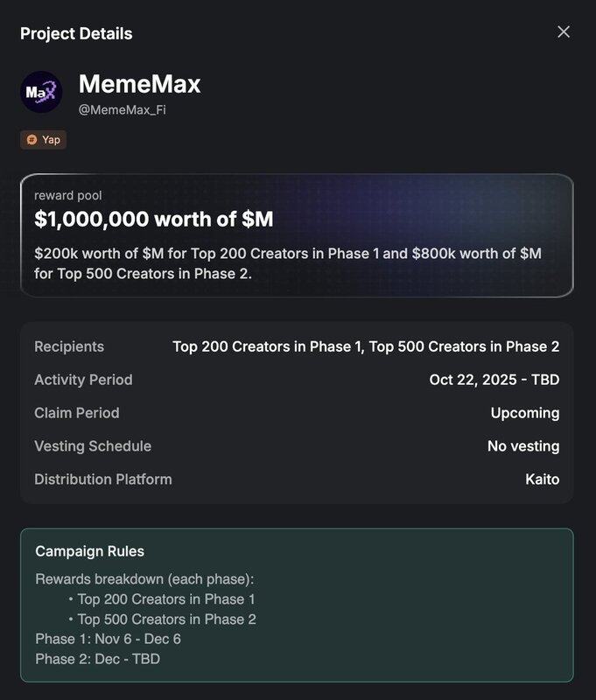Click the "Top 200 Creators in Phase 1" bullet

pyautogui.click(x=166, y=599)
